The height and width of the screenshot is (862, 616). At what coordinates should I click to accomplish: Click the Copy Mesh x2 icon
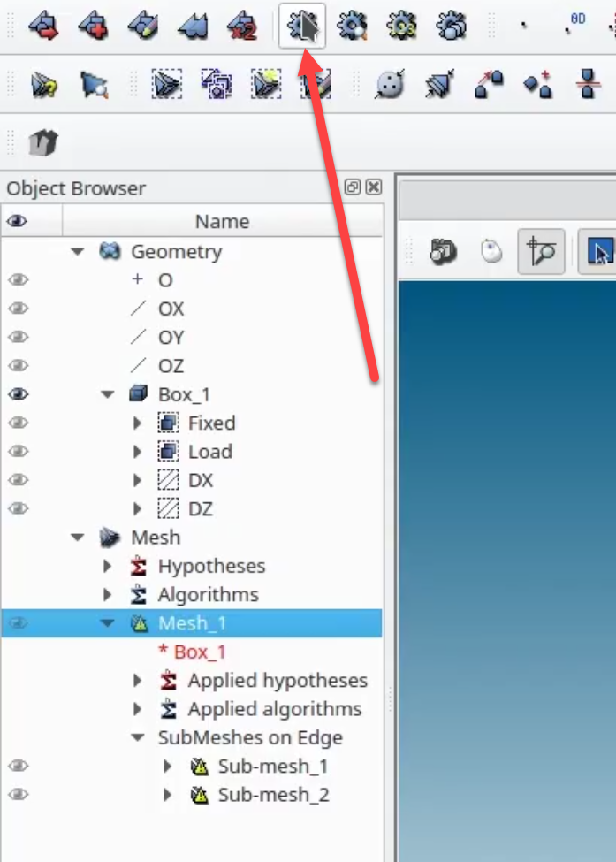pyautogui.click(x=242, y=26)
